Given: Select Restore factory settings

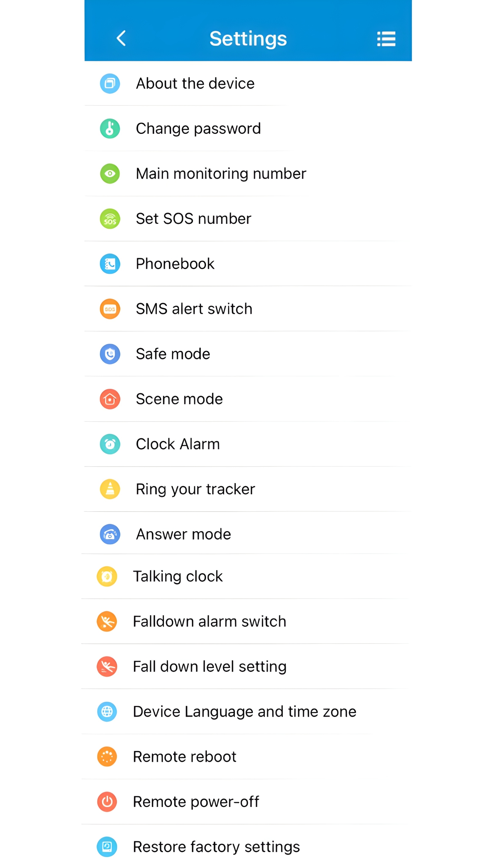Looking at the screenshot, I should click(216, 847).
